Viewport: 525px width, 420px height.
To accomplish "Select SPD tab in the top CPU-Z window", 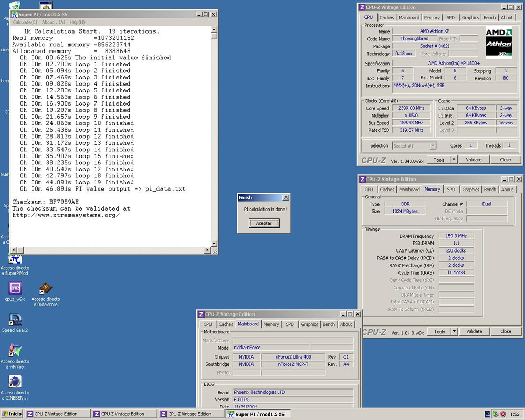I will [450, 18].
